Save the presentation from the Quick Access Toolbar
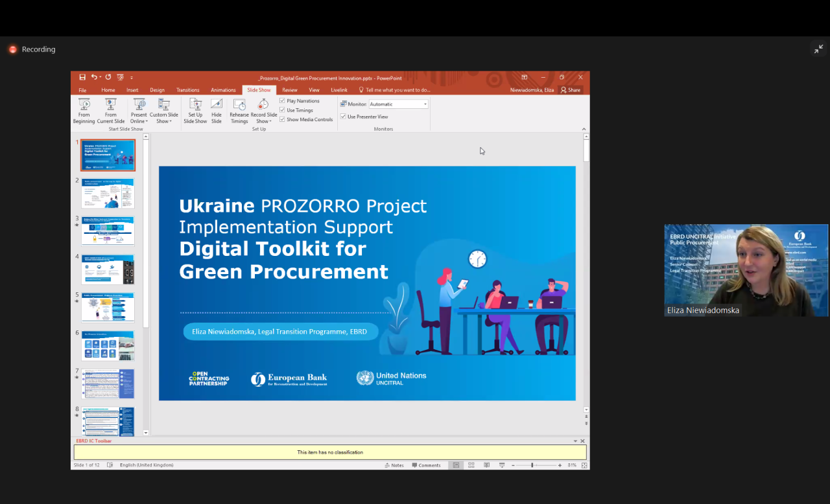The image size is (830, 504). pos(82,77)
